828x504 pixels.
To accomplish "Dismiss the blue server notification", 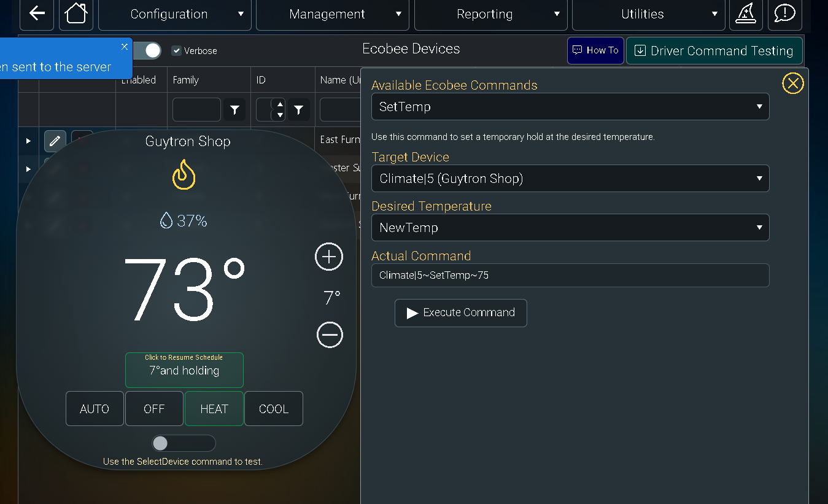I will (125, 47).
